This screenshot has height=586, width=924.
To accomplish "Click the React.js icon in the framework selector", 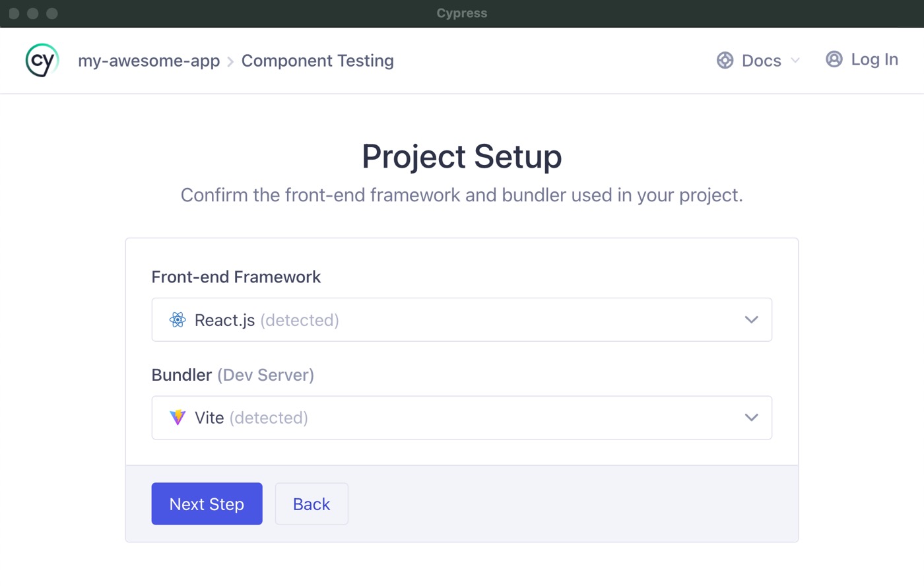I will click(x=178, y=319).
